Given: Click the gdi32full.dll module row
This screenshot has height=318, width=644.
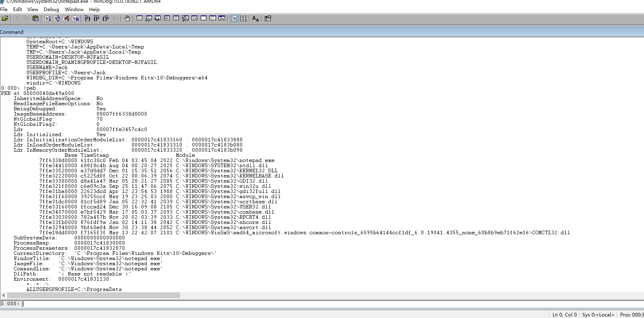Looking at the screenshot, I should click(160, 191).
